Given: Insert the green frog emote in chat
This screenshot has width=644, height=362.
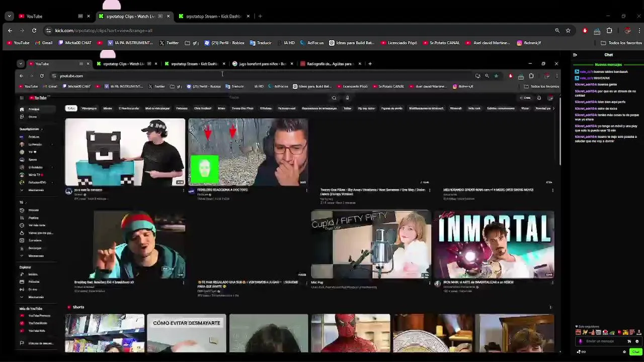Looking at the screenshot, I should (x=612, y=332).
